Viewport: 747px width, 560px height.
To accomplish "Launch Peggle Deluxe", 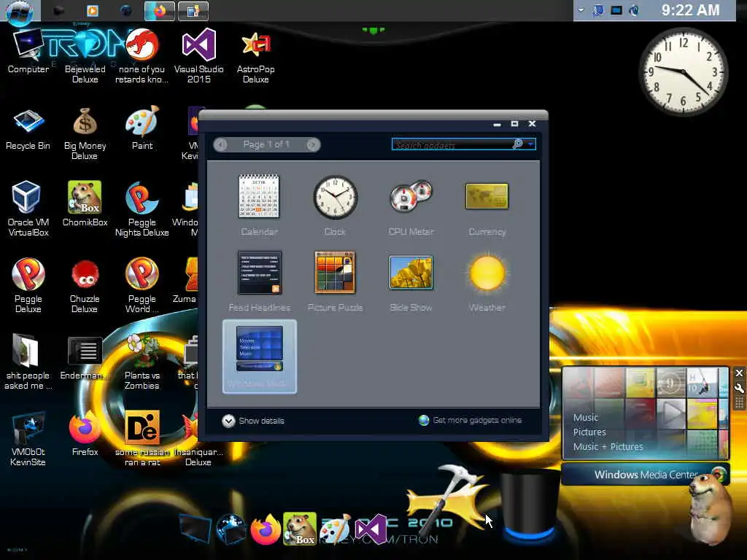I will click(x=28, y=285).
